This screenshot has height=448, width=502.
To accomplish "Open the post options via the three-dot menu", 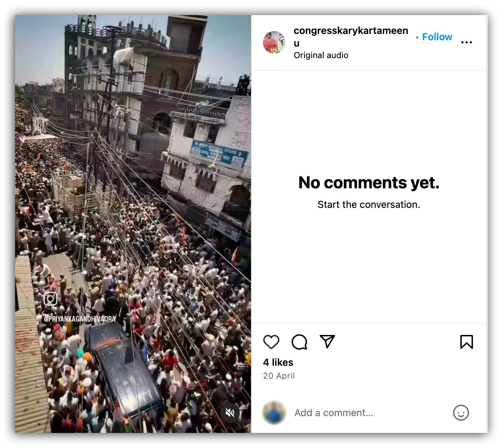I will point(467,42).
